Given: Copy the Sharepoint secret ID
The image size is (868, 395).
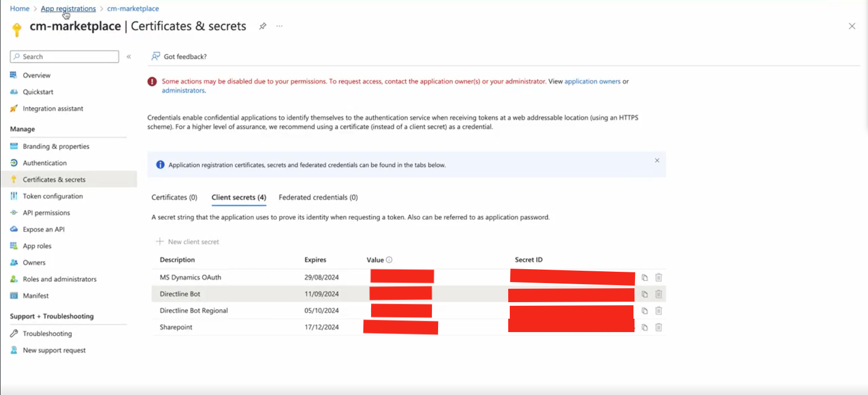Looking at the screenshot, I should point(644,327).
